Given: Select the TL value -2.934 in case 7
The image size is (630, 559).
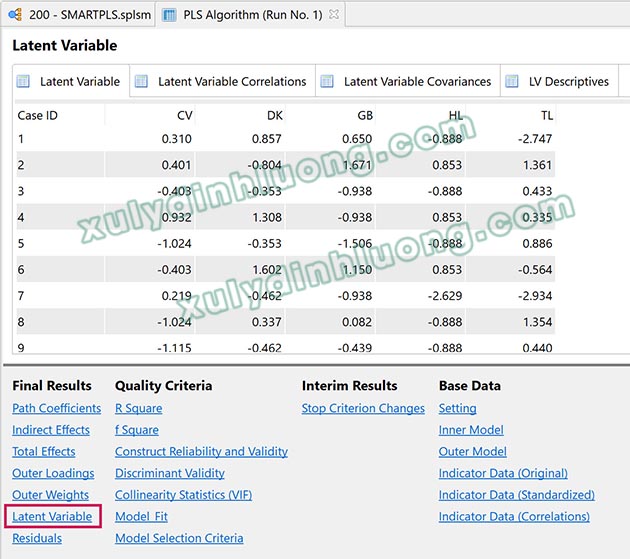Looking at the screenshot, I should click(535, 296).
